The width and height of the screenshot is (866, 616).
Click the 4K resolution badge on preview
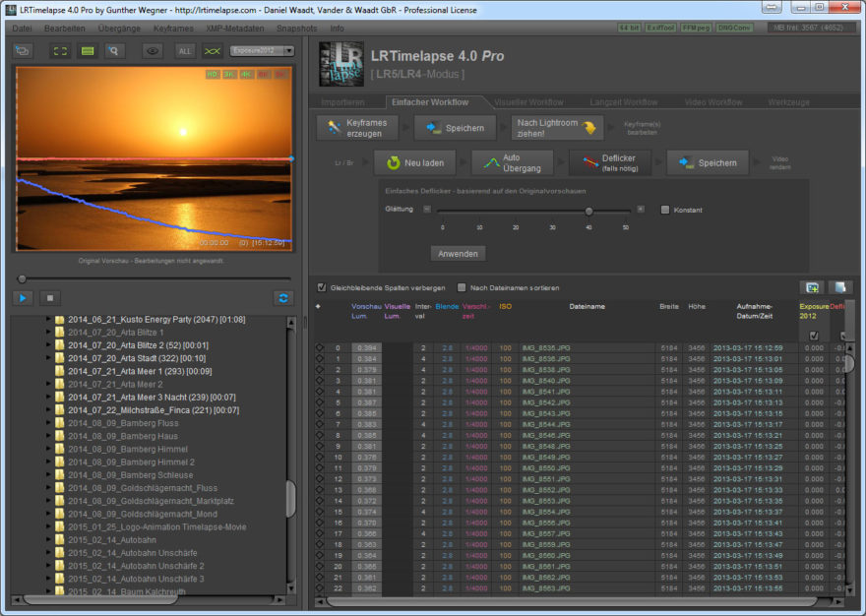click(x=246, y=74)
